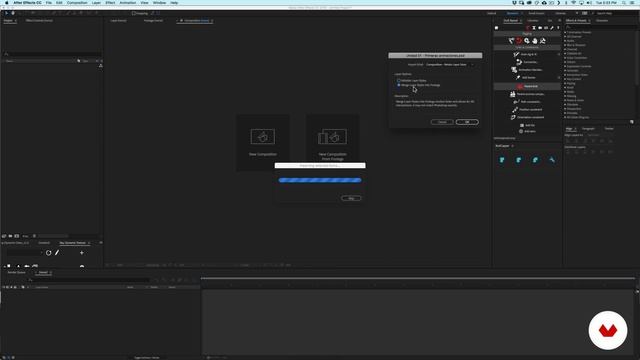Viewport: 640px width, 360px height.
Task: Select the red highlighted Duik rigging category icon
Action: pyautogui.click(x=519, y=41)
